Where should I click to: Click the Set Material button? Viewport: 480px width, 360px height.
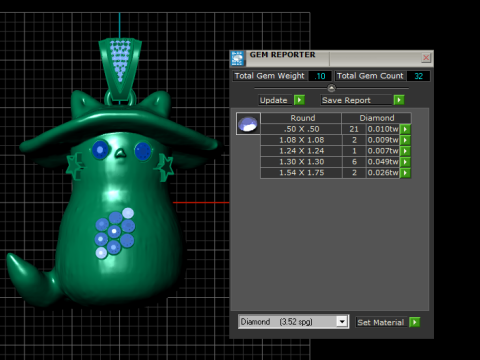pyautogui.click(x=381, y=322)
